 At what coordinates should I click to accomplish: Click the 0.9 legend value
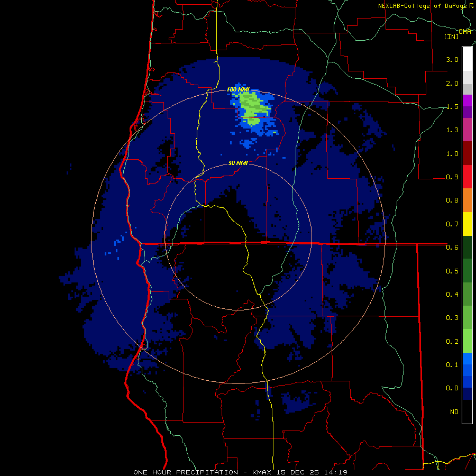pos(452,177)
